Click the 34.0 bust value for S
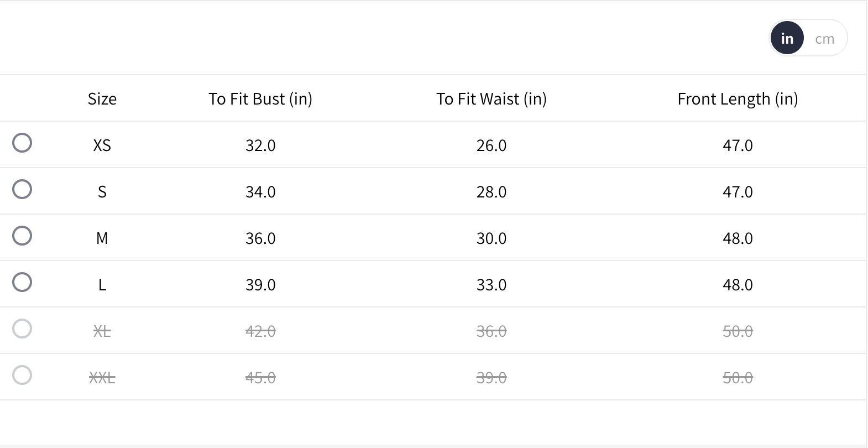Screen dimensions: 868x448 260,191
